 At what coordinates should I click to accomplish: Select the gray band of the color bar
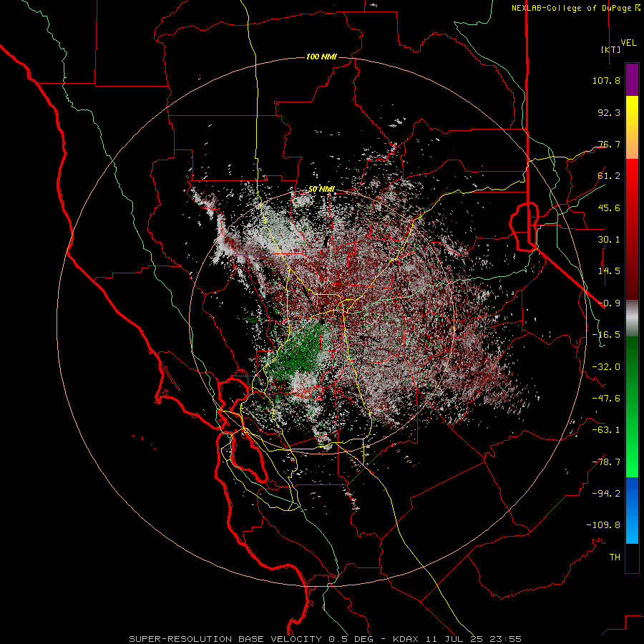click(x=632, y=318)
